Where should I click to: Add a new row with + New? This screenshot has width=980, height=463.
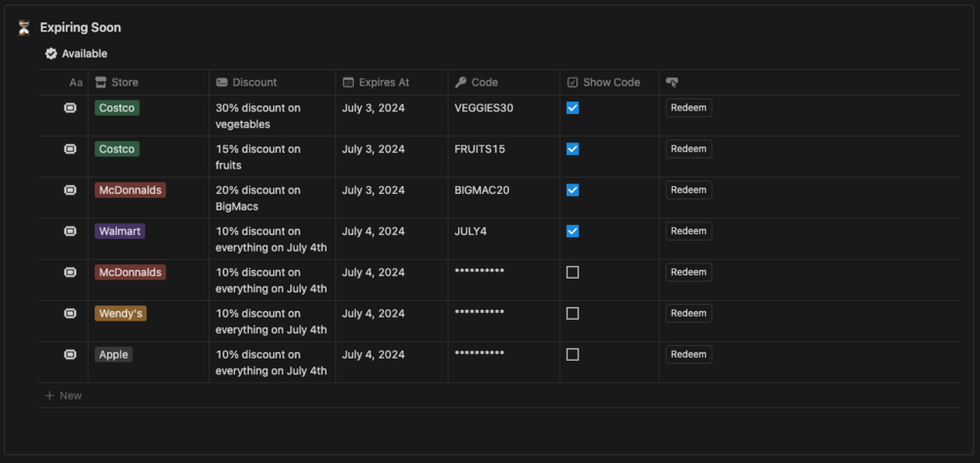[x=63, y=396]
